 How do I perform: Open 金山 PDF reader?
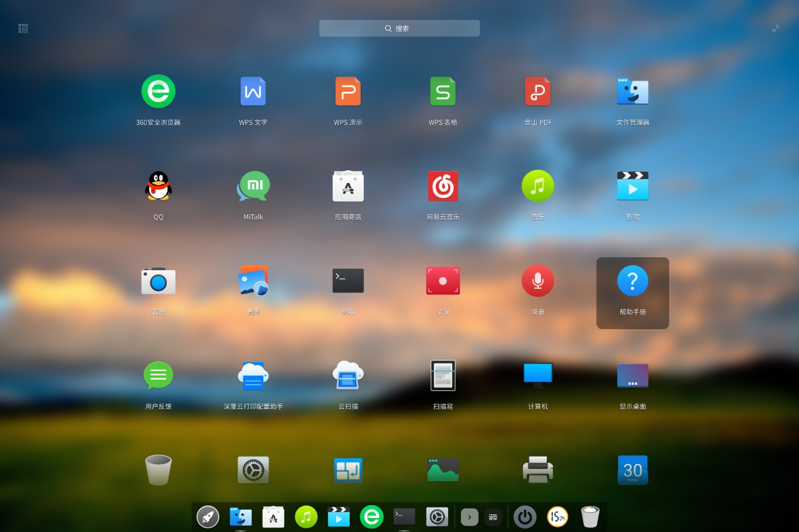pyautogui.click(x=538, y=91)
